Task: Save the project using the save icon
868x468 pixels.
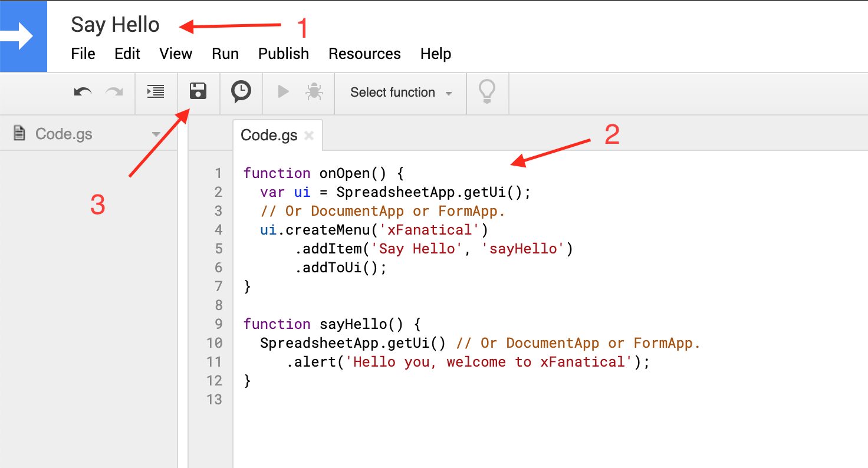Action: (198, 92)
